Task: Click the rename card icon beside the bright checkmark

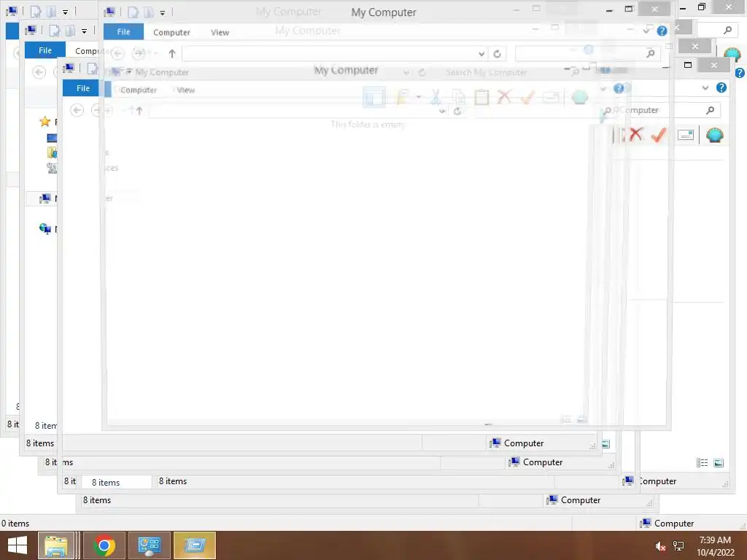Action: (x=685, y=135)
